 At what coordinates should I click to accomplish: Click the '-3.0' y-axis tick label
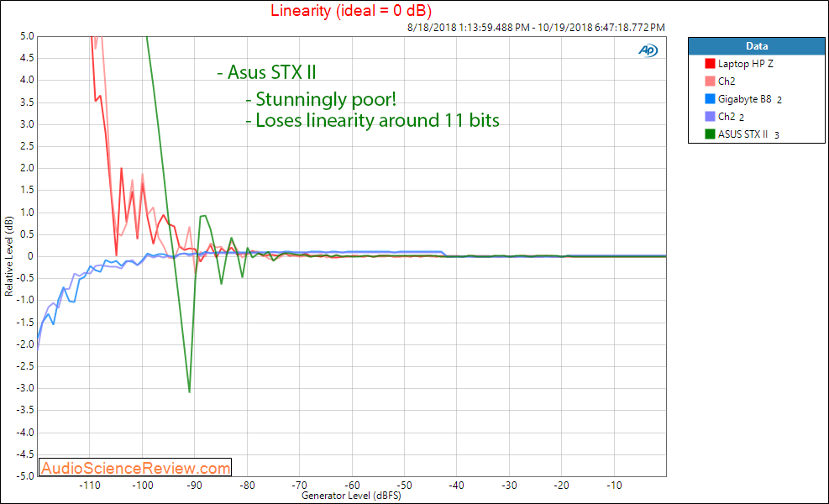tap(25, 387)
